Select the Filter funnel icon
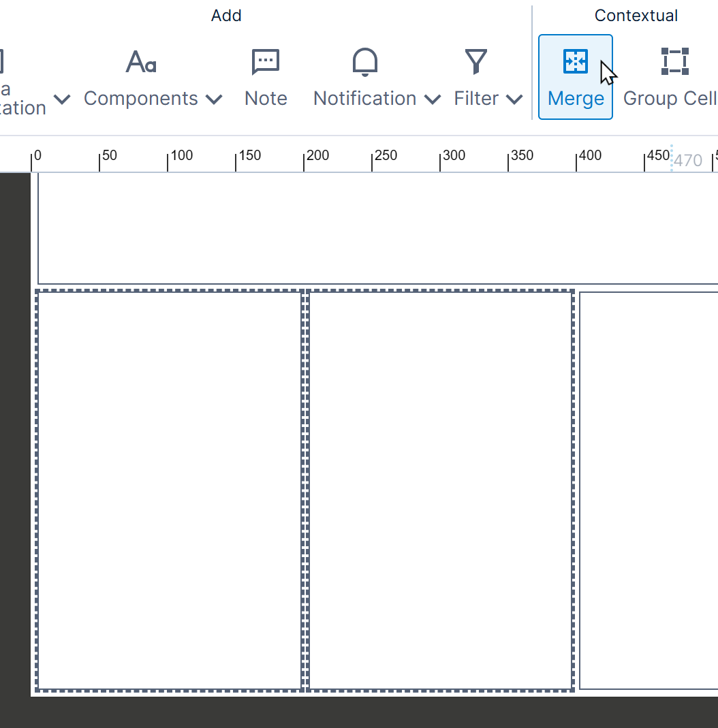 [476, 60]
